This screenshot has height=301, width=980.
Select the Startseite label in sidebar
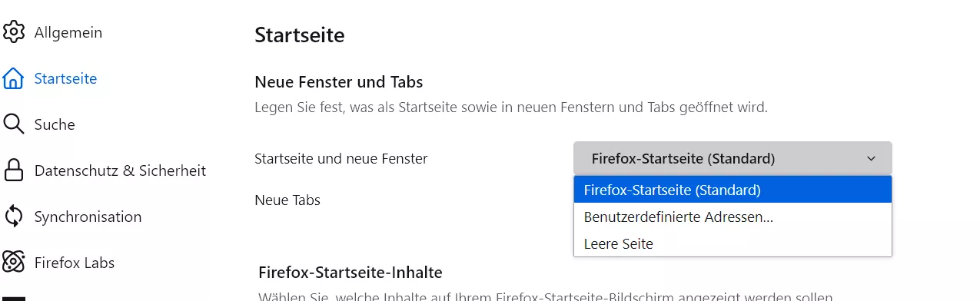pyautogui.click(x=65, y=78)
